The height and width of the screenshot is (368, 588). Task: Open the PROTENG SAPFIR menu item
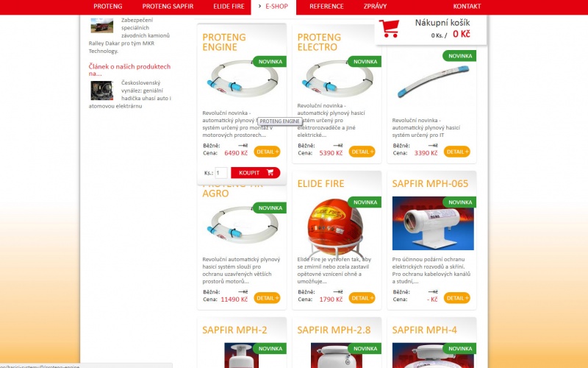tap(168, 7)
